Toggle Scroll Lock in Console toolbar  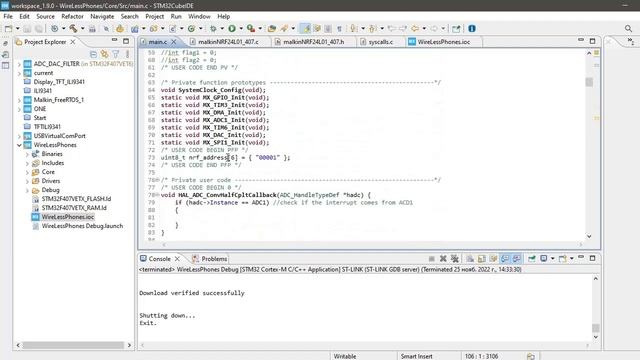coord(482,259)
